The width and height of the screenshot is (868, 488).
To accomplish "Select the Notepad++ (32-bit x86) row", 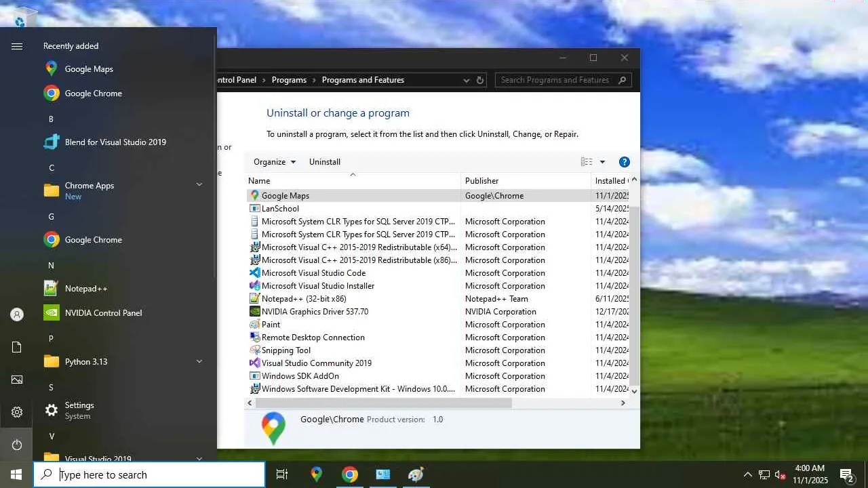I will (437, 299).
